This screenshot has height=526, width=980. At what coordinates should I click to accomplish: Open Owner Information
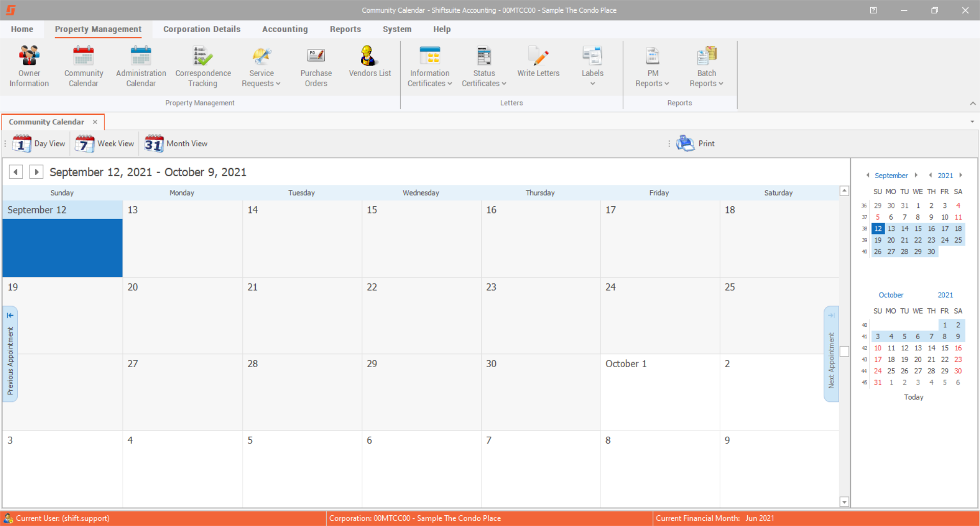(29, 67)
